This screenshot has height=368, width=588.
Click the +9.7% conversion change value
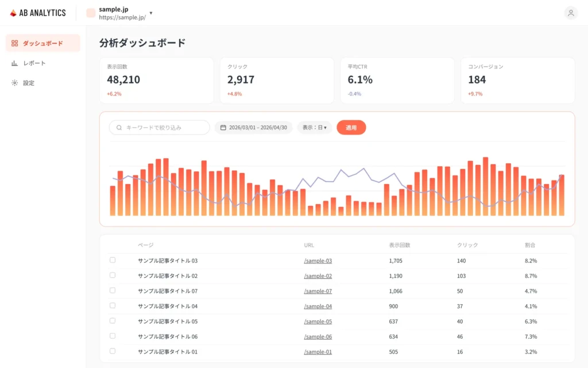pyautogui.click(x=475, y=94)
